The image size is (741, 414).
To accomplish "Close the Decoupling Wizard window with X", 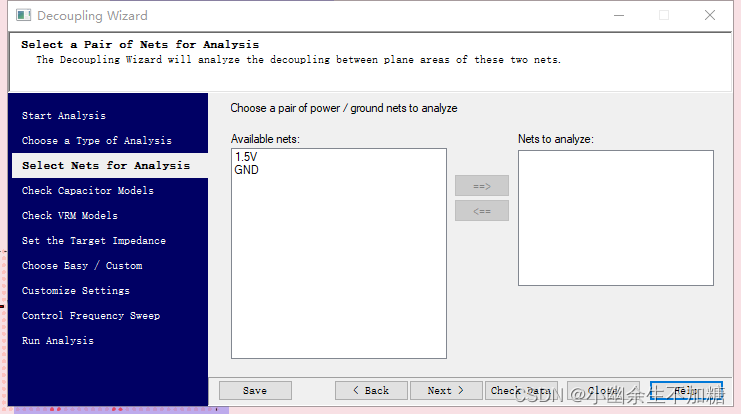I will coord(709,16).
